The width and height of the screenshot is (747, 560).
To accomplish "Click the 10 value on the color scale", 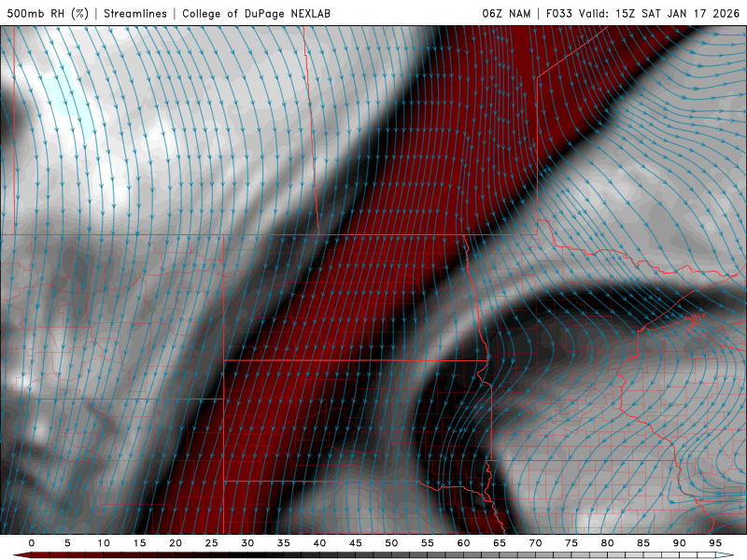I will point(104,543).
